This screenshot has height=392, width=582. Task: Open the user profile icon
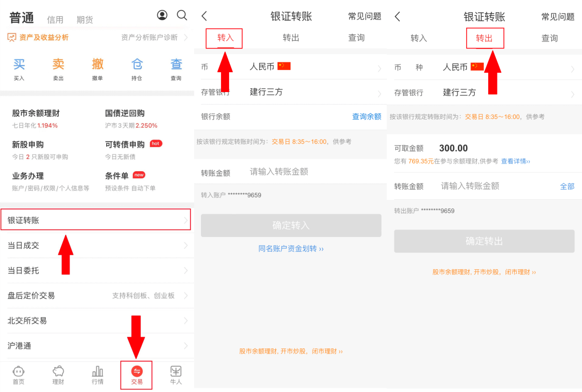pos(162,15)
